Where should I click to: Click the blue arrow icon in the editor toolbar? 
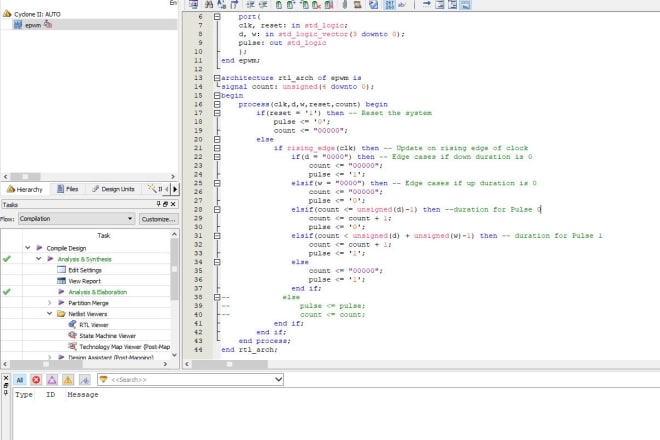[426, 4]
